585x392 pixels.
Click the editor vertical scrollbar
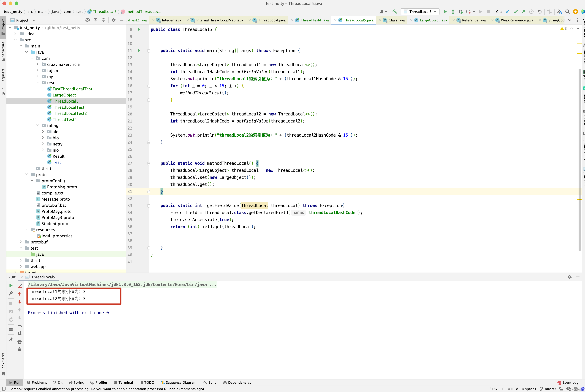coord(579,160)
